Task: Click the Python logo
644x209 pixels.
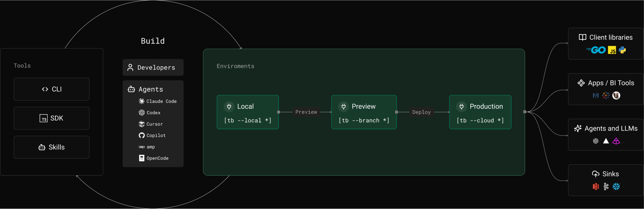Action: click(x=622, y=50)
